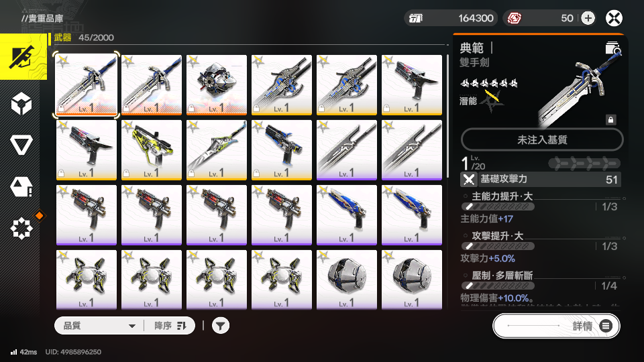Open 詳情 details button

pos(556,326)
